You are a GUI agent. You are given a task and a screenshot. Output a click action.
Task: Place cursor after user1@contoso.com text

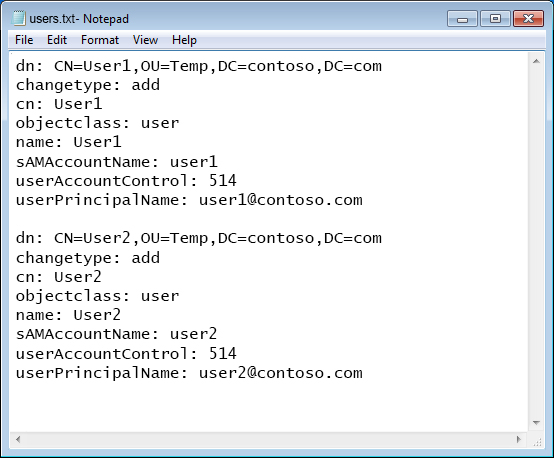364,200
